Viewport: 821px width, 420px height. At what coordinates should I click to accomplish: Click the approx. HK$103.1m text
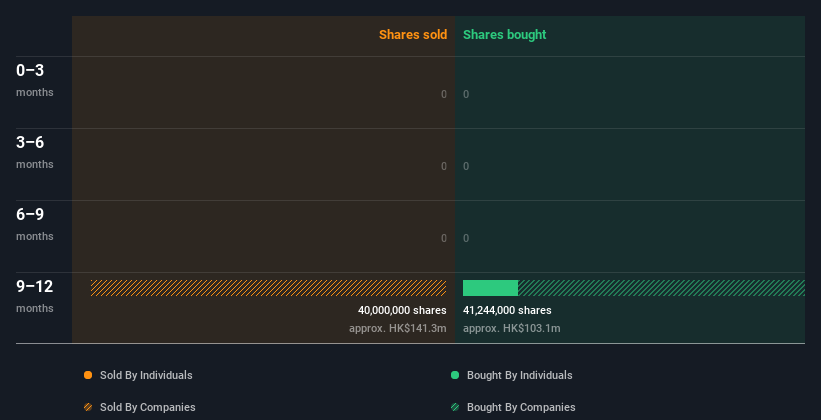(512, 328)
